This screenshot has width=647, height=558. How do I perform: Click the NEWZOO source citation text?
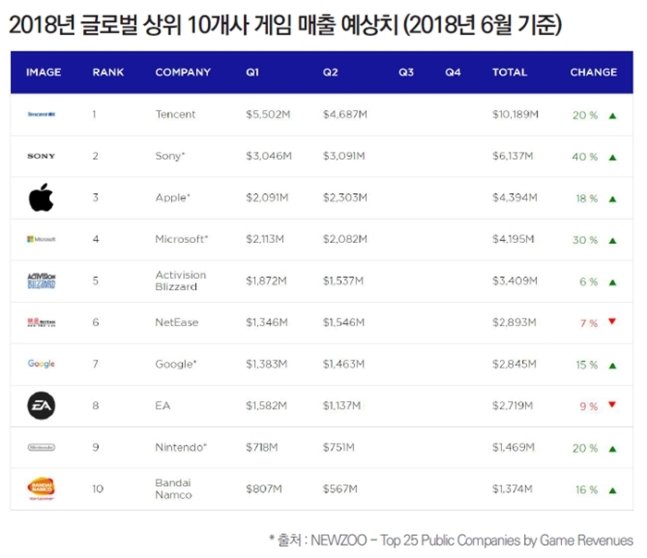tap(451, 540)
